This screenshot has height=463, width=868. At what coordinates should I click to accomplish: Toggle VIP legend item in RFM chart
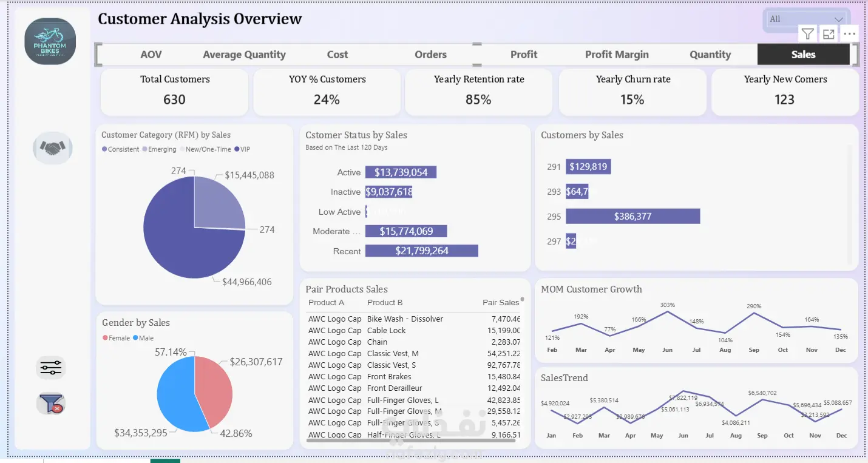242,149
